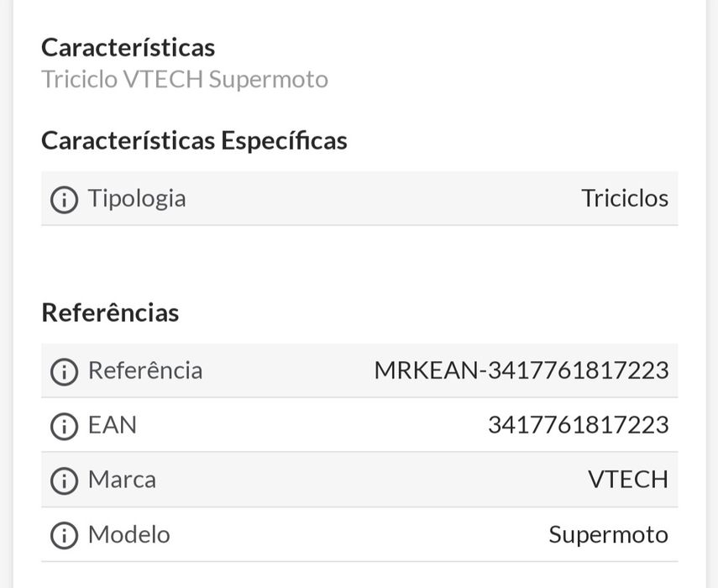Click the Referências section heading
The height and width of the screenshot is (588, 718).
coord(110,312)
